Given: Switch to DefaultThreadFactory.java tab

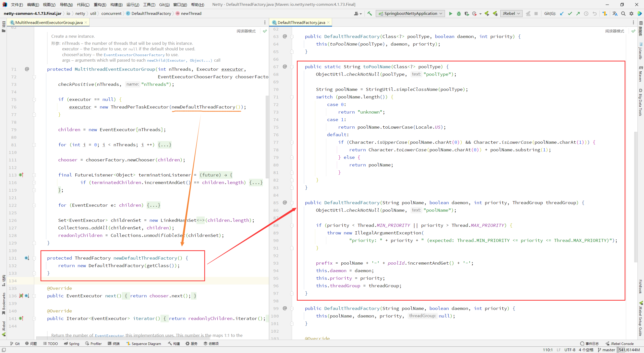Looking at the screenshot, I should (301, 22).
